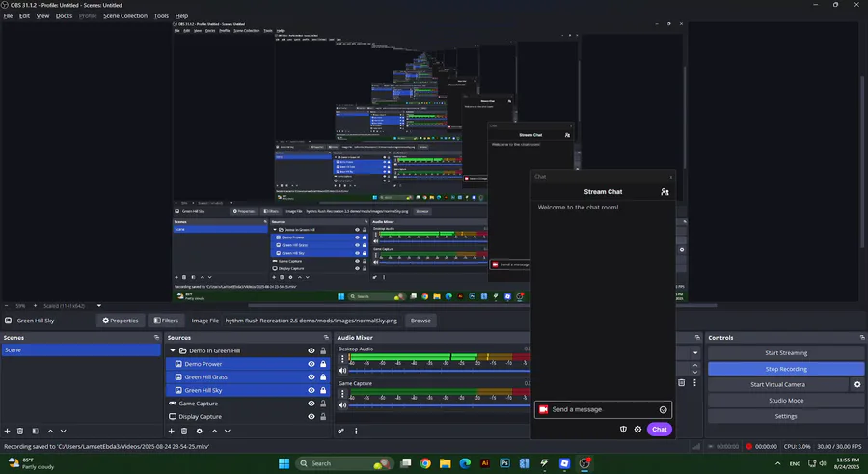Open virtual camera settings gear
Viewport: 868px width, 474px height.
click(x=857, y=384)
